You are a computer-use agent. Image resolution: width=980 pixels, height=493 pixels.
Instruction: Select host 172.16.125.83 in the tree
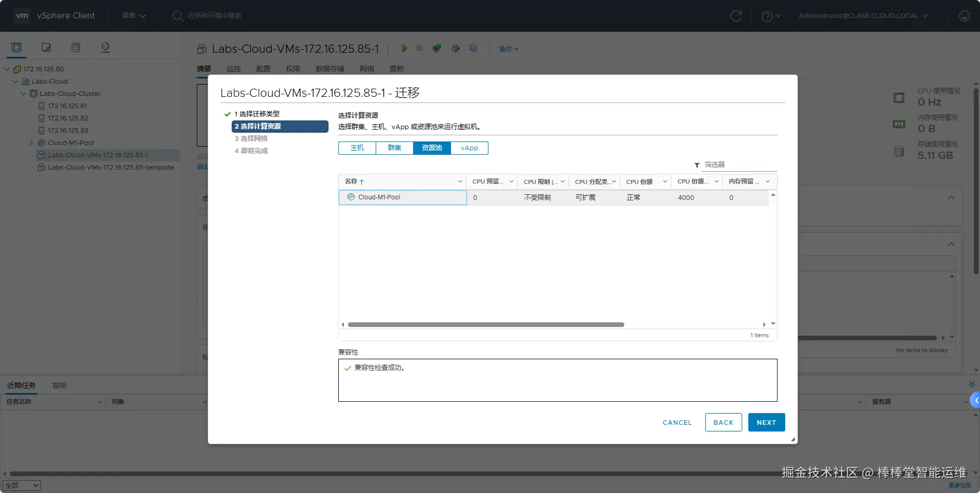(x=68, y=131)
